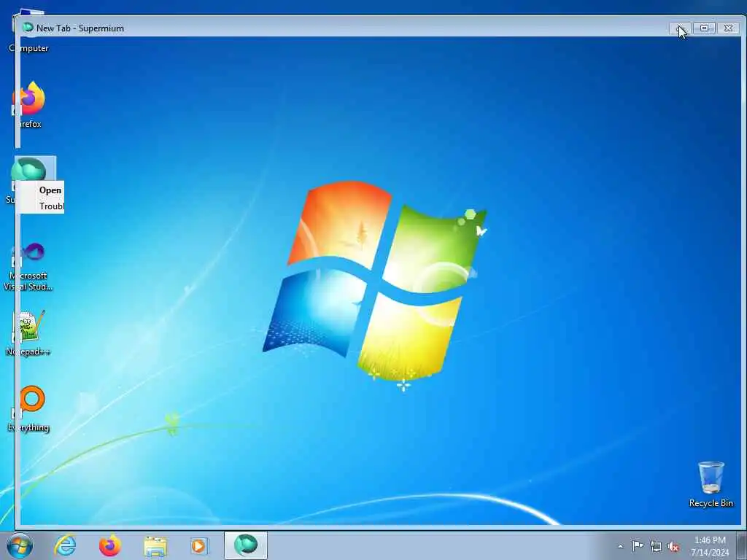Click the muted volume tray icon
Screen dimensions: 747x560
[673, 547]
